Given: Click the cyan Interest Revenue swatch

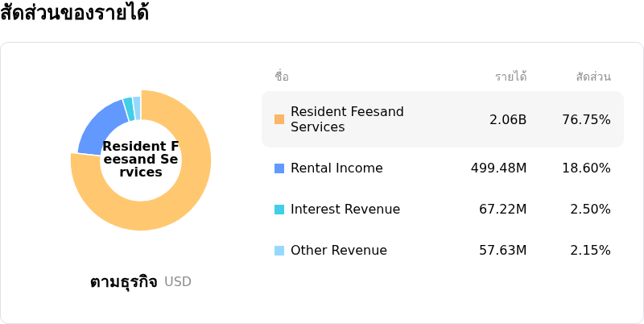Looking at the screenshot, I should [x=279, y=210].
